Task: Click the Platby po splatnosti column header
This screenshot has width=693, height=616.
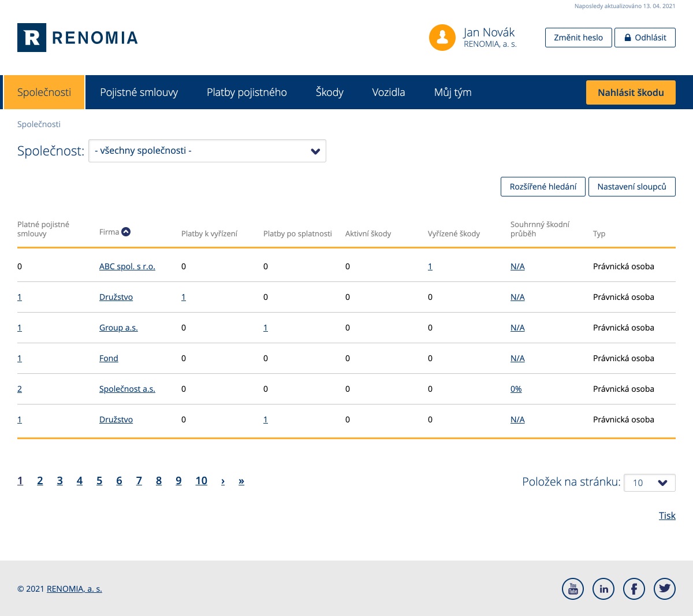Action: point(297,233)
